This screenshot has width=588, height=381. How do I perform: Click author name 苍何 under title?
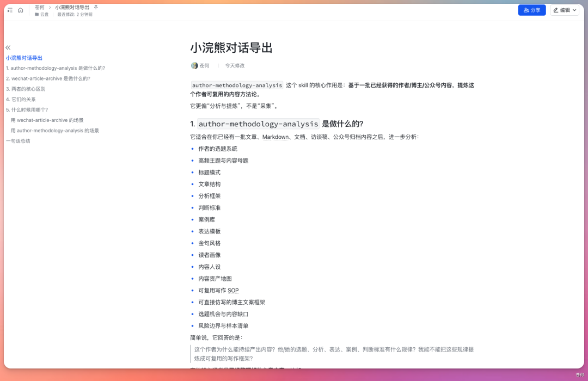pyautogui.click(x=204, y=66)
